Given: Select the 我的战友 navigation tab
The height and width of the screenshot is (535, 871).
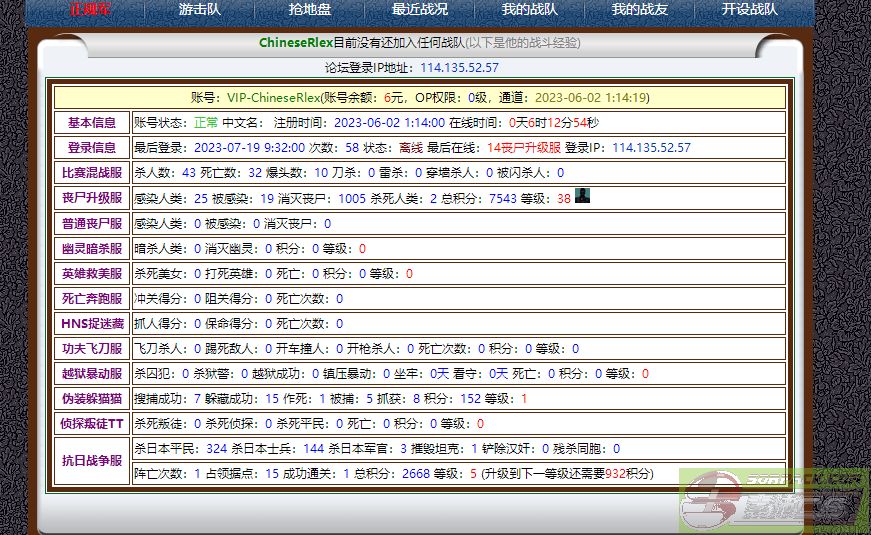Looking at the screenshot, I should 640,10.
